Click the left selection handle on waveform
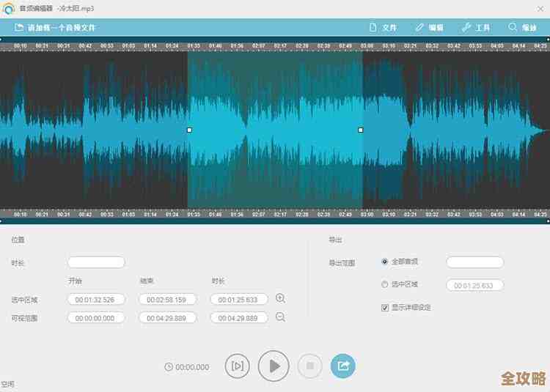 [x=189, y=130]
